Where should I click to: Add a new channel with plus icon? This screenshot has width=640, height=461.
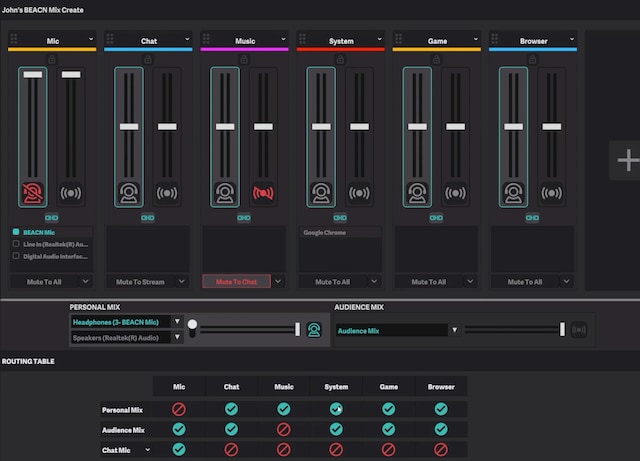627,159
